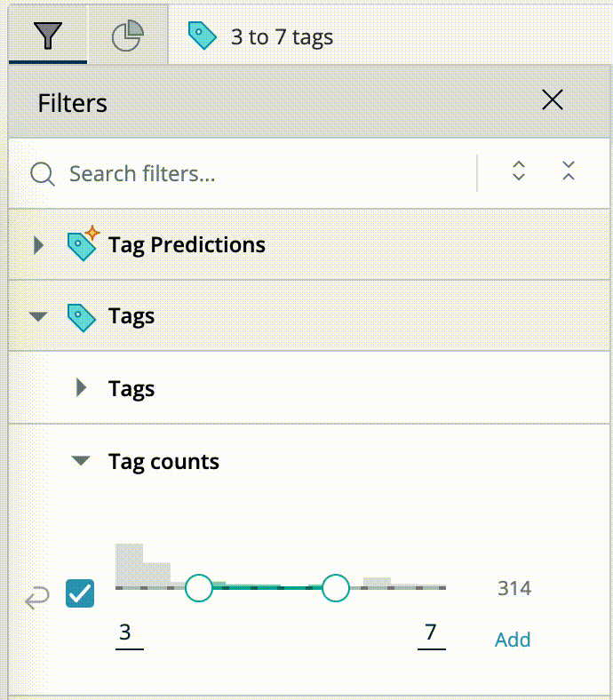Image resolution: width=613 pixels, height=700 pixels.
Task: Click the left range slider handle
Action: click(199, 587)
